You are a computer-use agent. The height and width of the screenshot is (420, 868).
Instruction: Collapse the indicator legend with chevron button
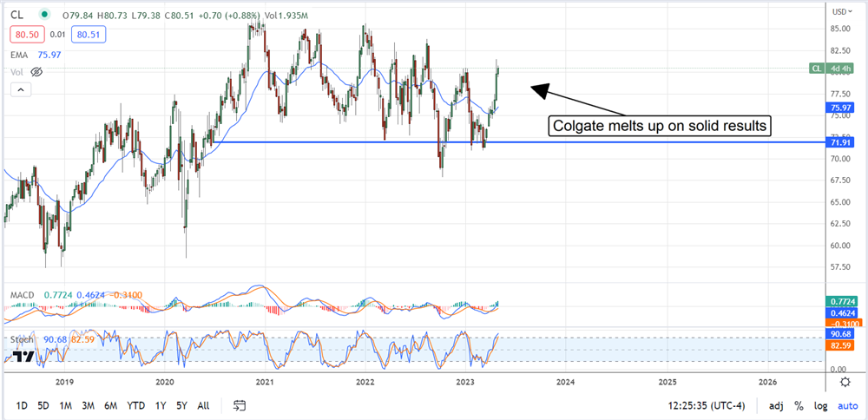[19, 89]
